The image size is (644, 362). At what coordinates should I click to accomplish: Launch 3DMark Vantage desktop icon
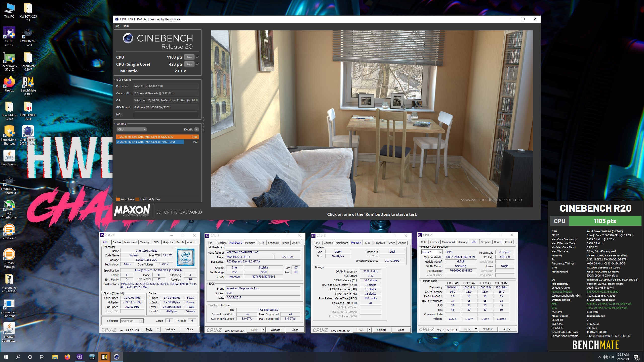click(9, 258)
